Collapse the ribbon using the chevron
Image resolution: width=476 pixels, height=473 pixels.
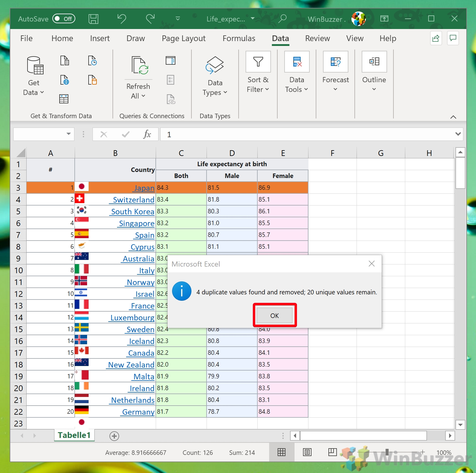tap(453, 117)
